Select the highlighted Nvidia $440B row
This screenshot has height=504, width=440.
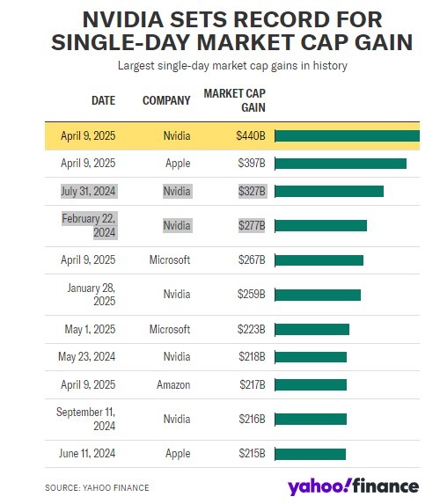click(232, 136)
